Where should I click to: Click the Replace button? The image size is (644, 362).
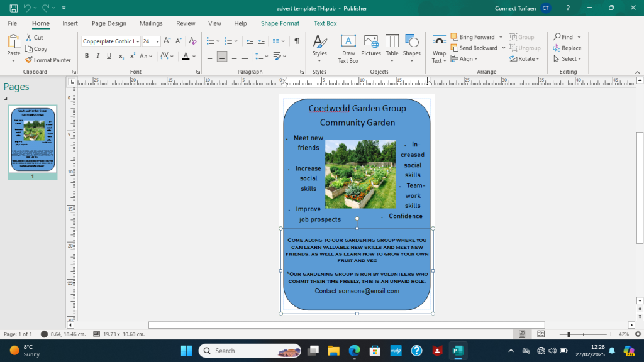[567, 48]
